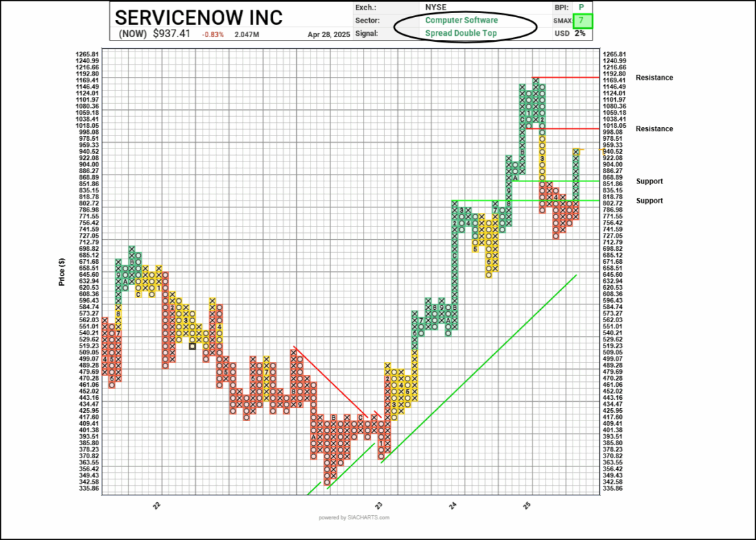Select the 22 year marker on time axis
The width and height of the screenshot is (756, 540).
point(157,505)
